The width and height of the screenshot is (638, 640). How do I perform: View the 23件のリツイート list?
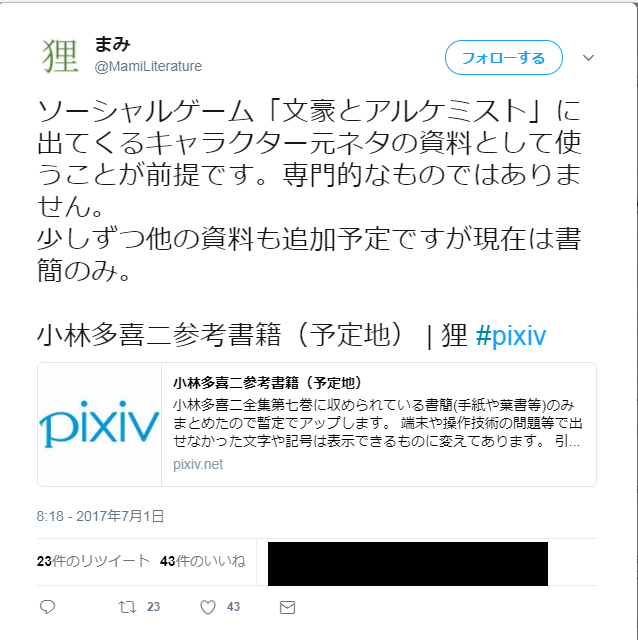click(93, 561)
